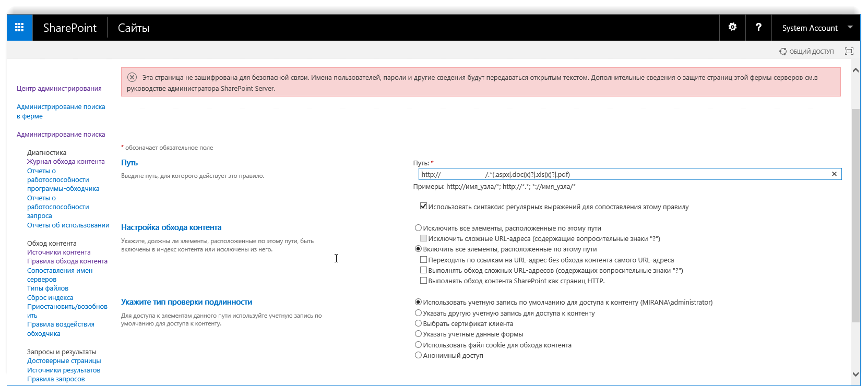868x386 pixels.
Task: Check crawl SharePoint content as HTTP pages
Action: tap(424, 281)
